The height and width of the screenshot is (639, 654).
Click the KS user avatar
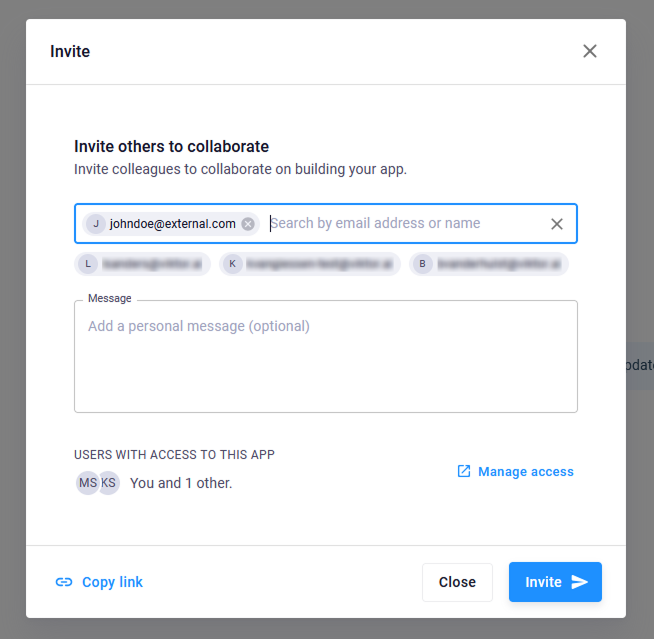[109, 483]
